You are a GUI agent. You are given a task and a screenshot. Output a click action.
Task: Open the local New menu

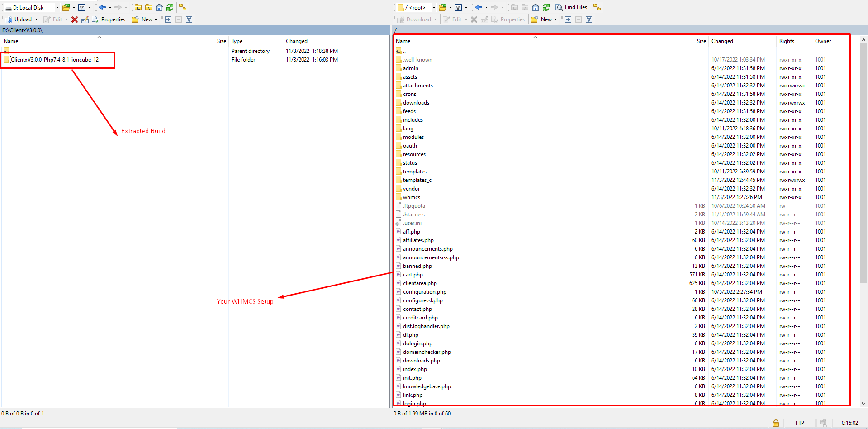[145, 19]
